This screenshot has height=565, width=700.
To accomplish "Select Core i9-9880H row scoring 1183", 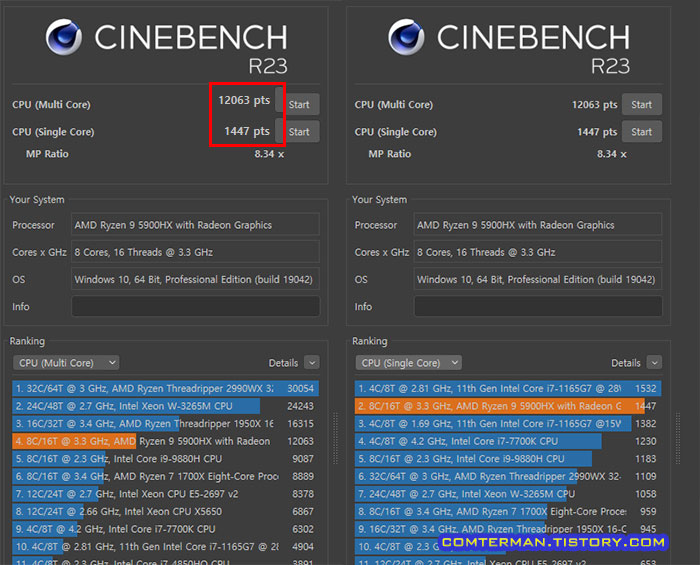I will tap(508, 459).
